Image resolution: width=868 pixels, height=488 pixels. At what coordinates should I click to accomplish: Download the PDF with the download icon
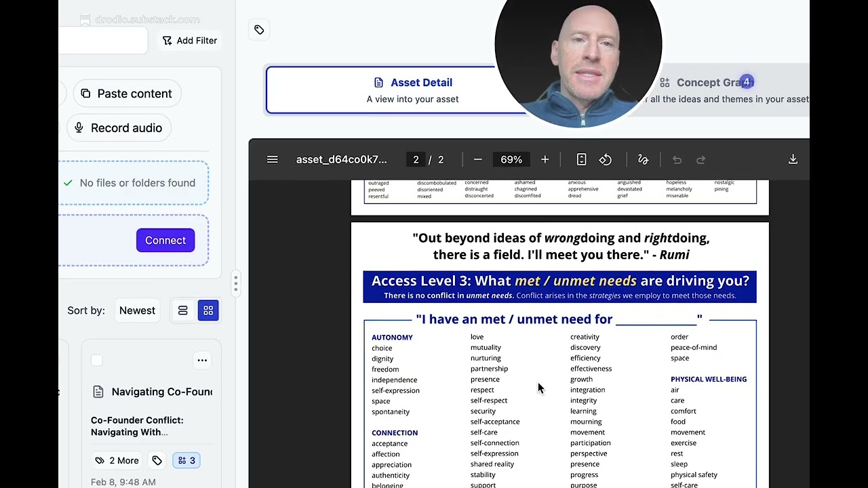tap(793, 159)
